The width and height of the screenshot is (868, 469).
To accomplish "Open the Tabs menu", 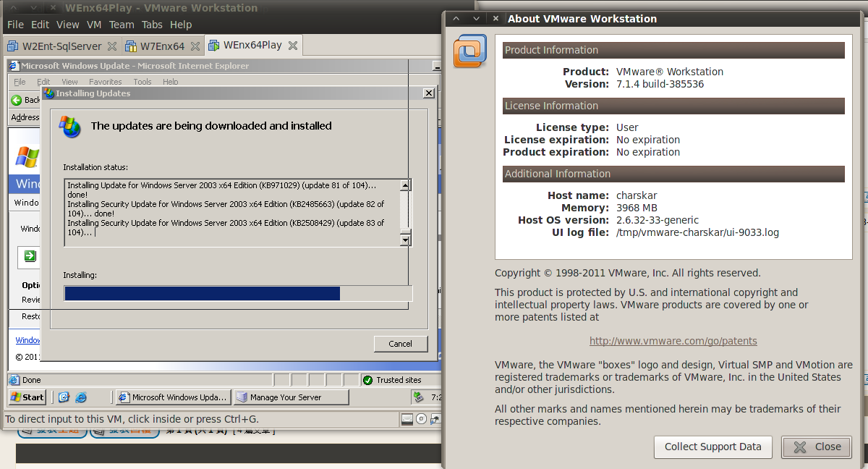I will point(152,25).
